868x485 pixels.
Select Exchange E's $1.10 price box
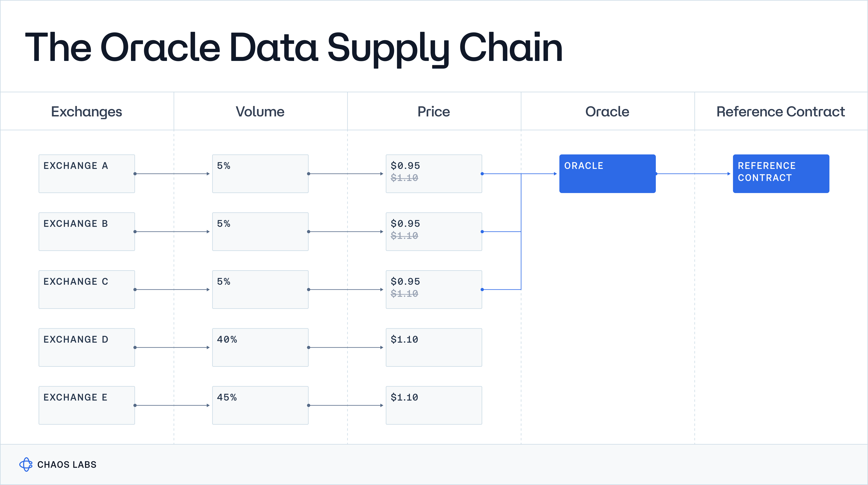click(x=434, y=405)
